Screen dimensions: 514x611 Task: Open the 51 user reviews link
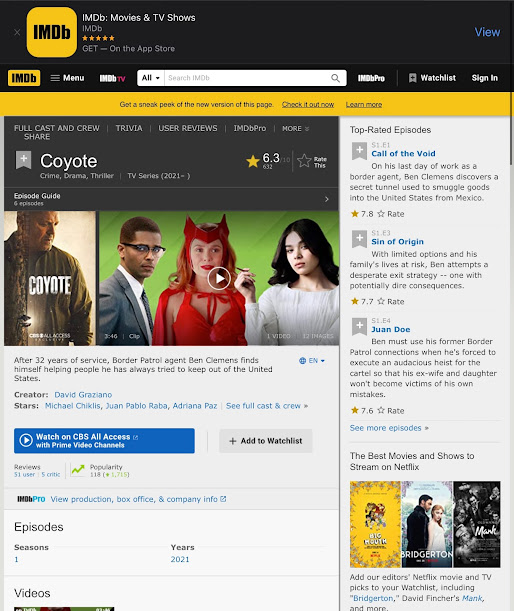click(25, 474)
